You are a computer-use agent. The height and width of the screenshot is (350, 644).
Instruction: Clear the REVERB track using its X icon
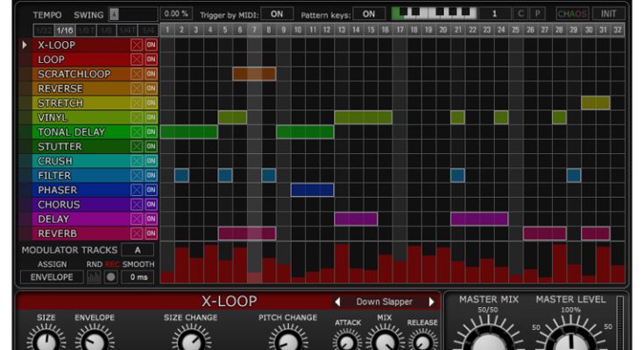(136, 234)
